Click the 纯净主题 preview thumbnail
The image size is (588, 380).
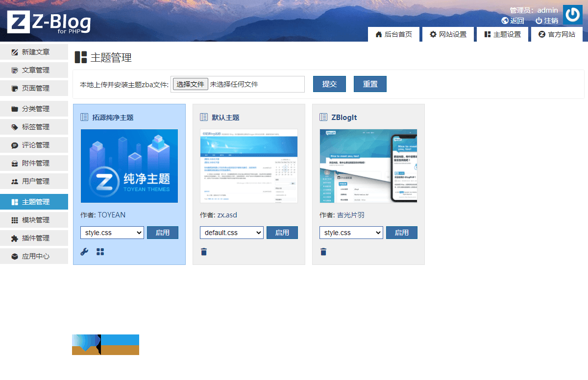[129, 166]
